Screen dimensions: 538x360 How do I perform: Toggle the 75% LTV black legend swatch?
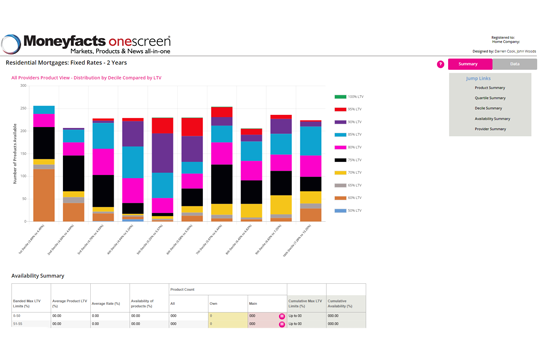pyautogui.click(x=340, y=160)
